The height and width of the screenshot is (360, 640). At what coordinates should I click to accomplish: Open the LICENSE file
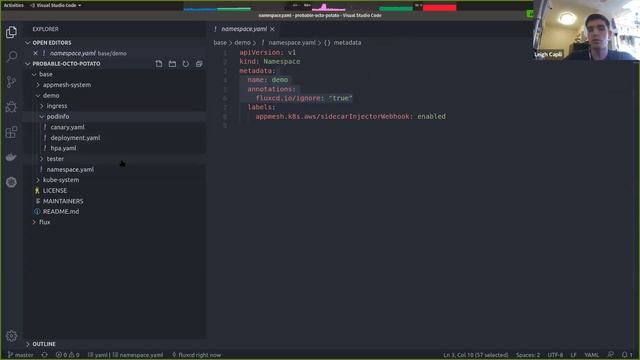tap(55, 191)
